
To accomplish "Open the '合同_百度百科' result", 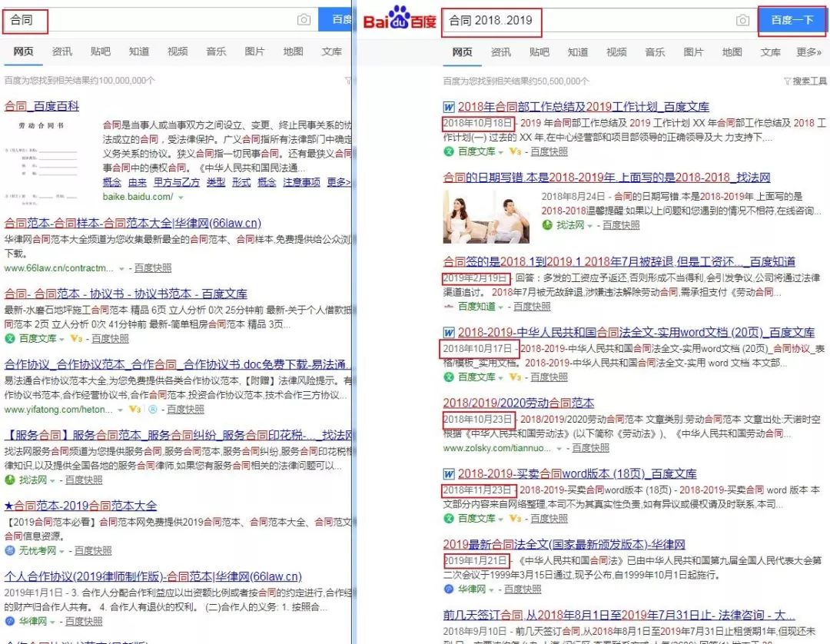I will tap(41, 106).
